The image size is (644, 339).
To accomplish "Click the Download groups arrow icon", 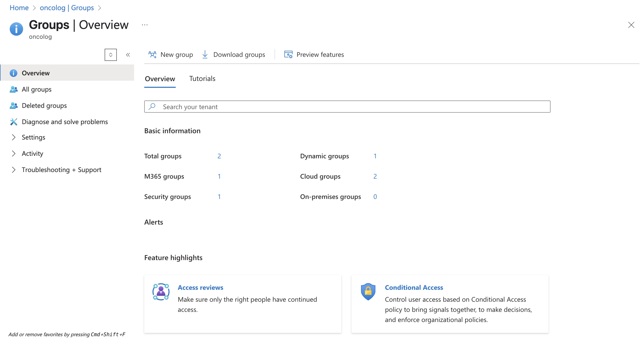I will pyautogui.click(x=205, y=55).
